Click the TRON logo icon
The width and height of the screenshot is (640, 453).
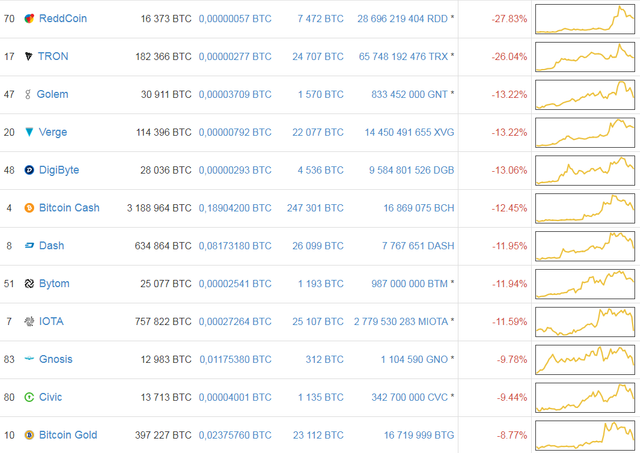pyautogui.click(x=29, y=56)
